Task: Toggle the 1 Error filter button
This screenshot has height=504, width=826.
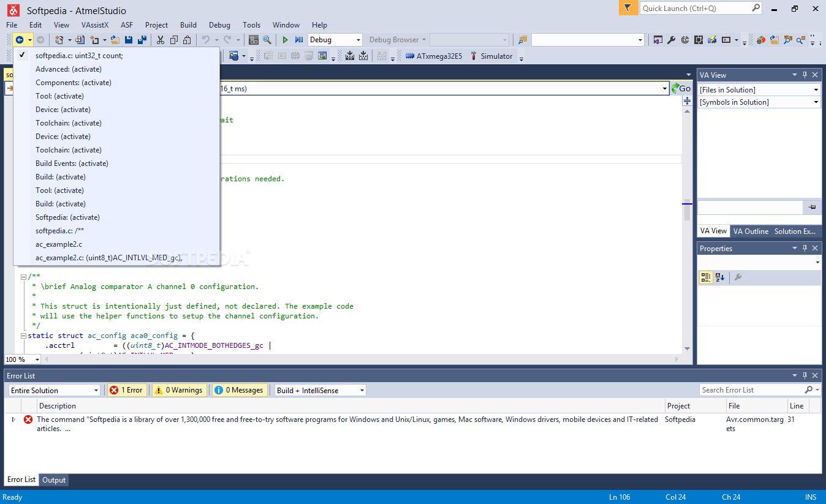Action: [127, 390]
